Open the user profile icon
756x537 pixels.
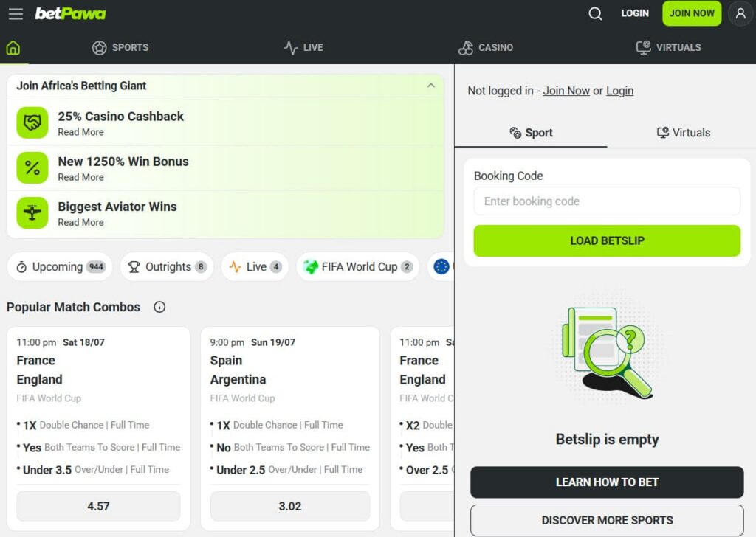click(x=740, y=13)
